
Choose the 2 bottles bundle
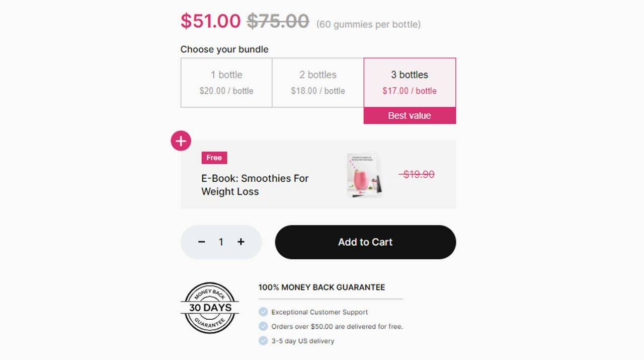pos(318,83)
